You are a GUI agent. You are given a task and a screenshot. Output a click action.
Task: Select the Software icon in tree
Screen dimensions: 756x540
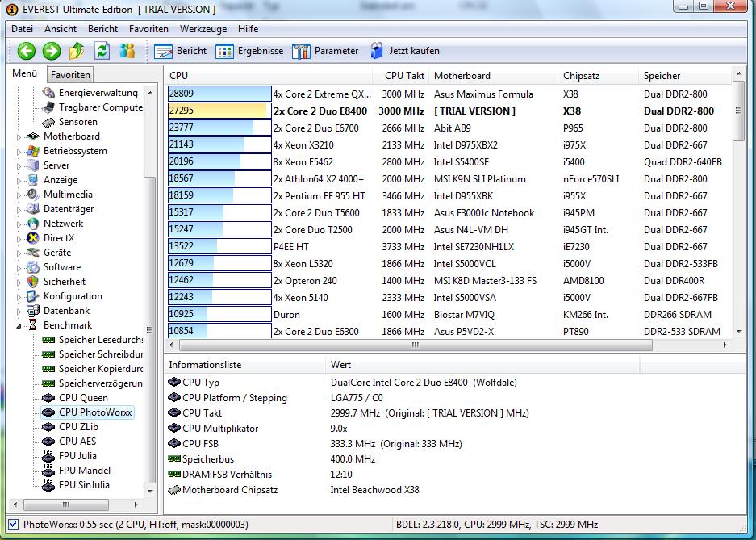point(33,266)
